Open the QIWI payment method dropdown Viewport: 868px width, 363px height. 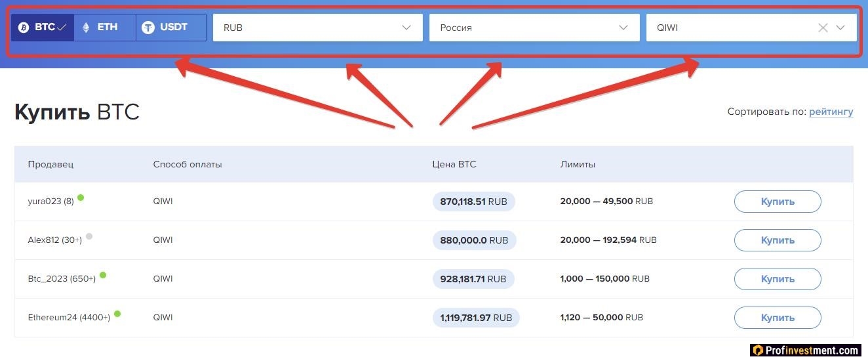(x=751, y=28)
